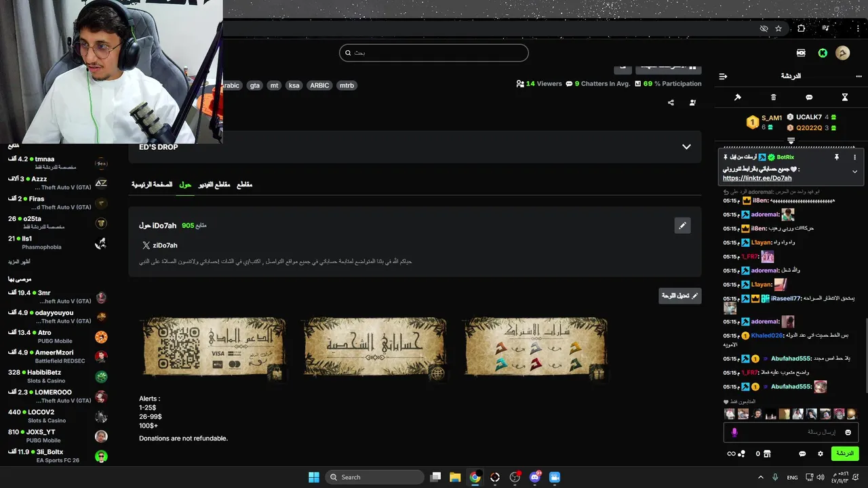Image resolution: width=868 pixels, height=488 pixels.
Task: Click the pencil edit about button
Action: [683, 226]
